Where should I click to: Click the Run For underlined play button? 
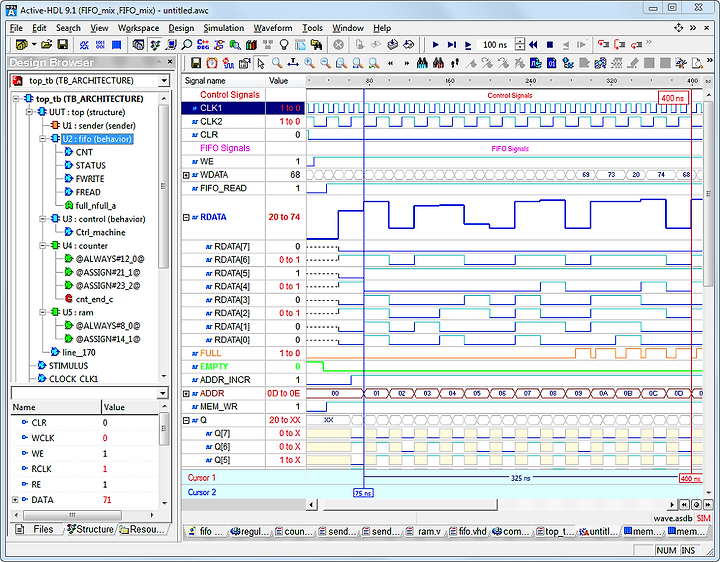point(468,45)
